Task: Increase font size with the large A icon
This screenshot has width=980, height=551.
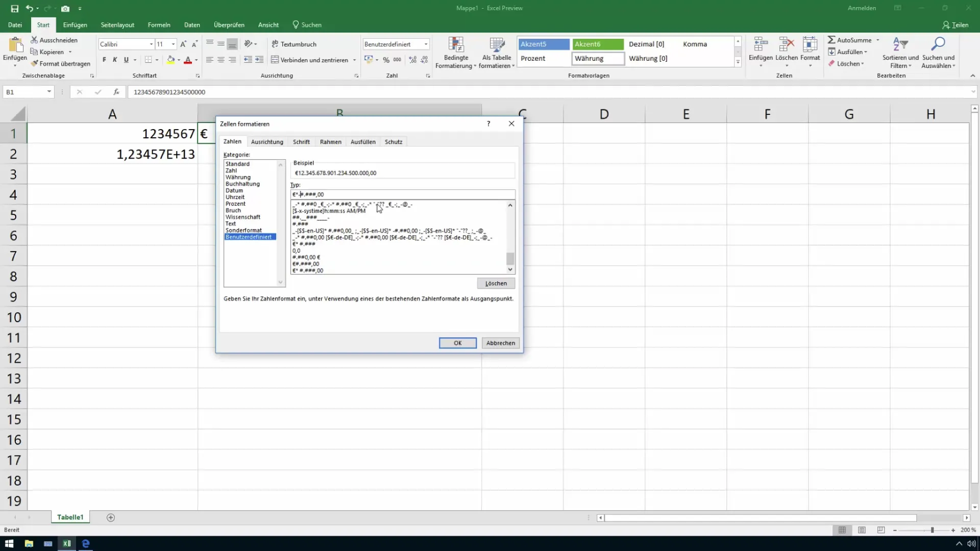Action: 183,44
